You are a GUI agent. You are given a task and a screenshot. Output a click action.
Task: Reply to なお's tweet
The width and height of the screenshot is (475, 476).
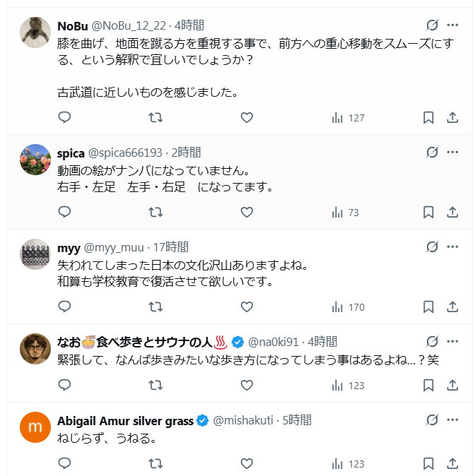point(64,385)
